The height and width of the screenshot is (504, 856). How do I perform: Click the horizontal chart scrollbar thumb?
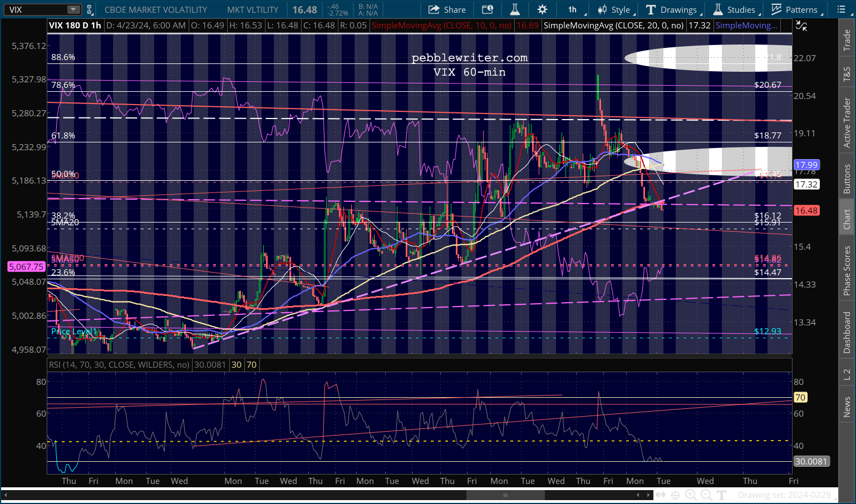point(505,495)
